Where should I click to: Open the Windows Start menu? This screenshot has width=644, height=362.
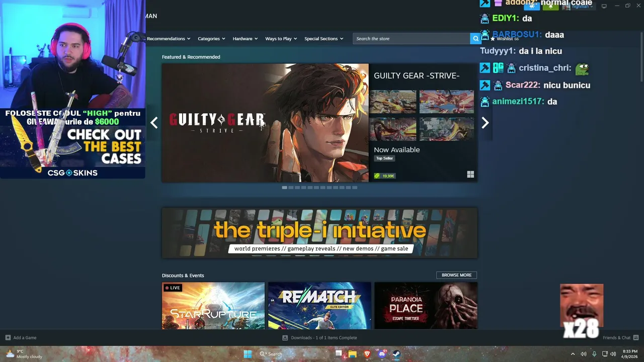248,354
